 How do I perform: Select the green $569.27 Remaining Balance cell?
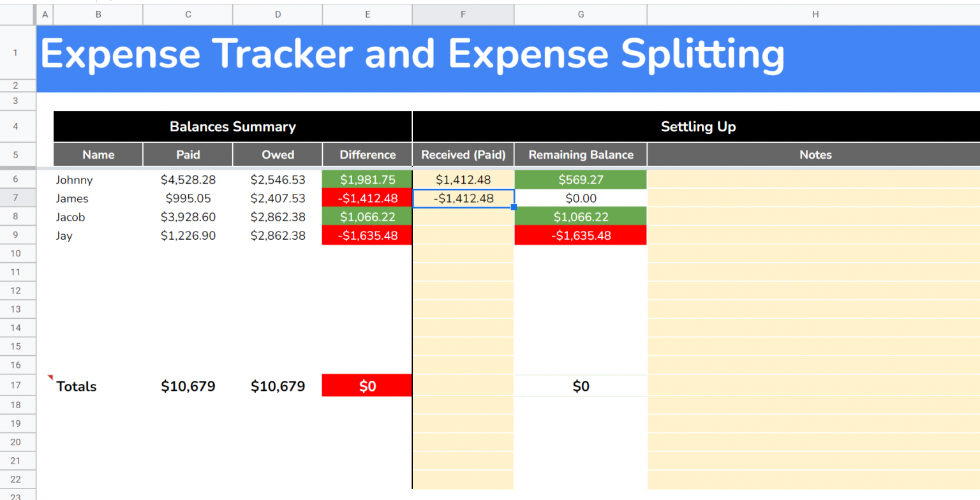(x=580, y=180)
